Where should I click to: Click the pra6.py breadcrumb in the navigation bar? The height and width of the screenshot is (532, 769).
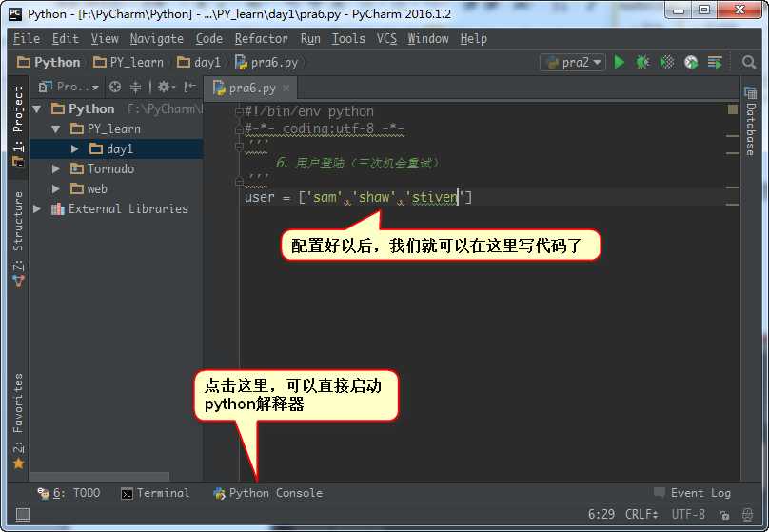tap(266, 62)
